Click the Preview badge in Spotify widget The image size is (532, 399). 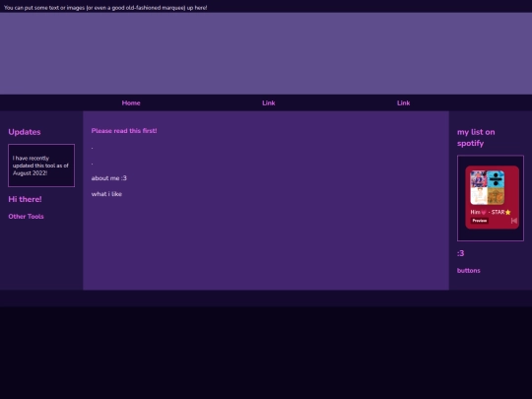[x=480, y=221]
